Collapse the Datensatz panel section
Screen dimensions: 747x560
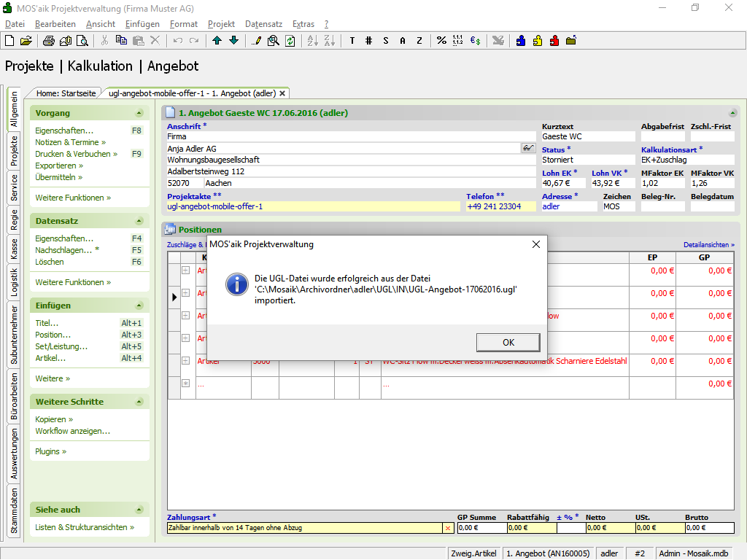[x=139, y=221]
